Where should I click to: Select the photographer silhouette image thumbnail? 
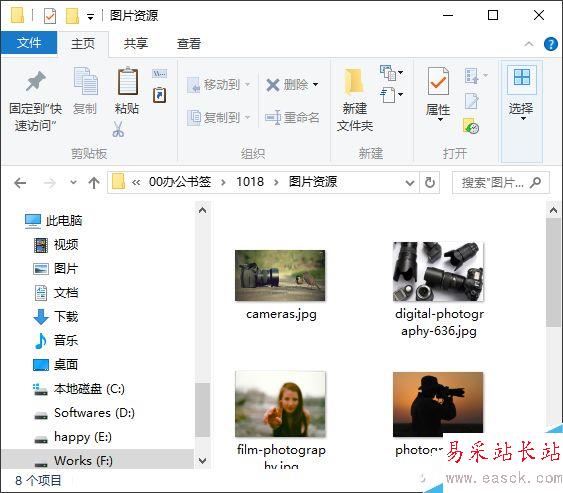click(438, 404)
